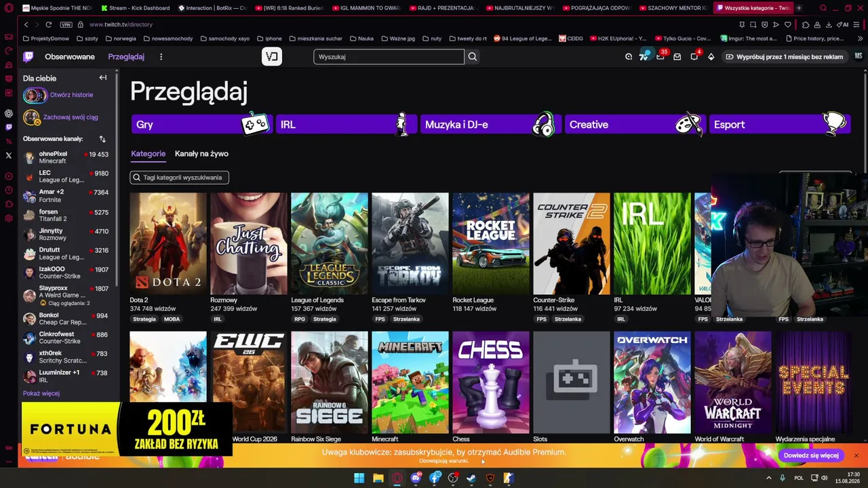This screenshot has height=488, width=868.
Task: Open the Nauka bookmarks folder
Action: click(x=361, y=39)
